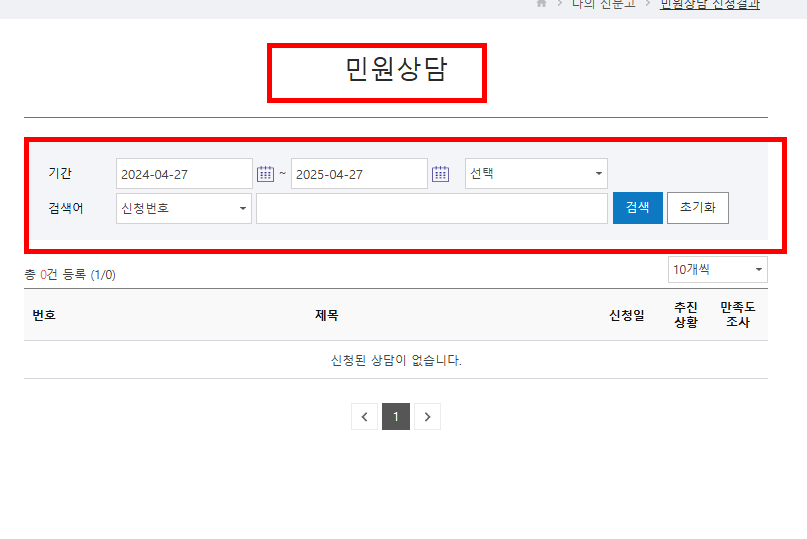Click the home icon in breadcrumb
This screenshot has width=807, height=539.
pos(541,4)
